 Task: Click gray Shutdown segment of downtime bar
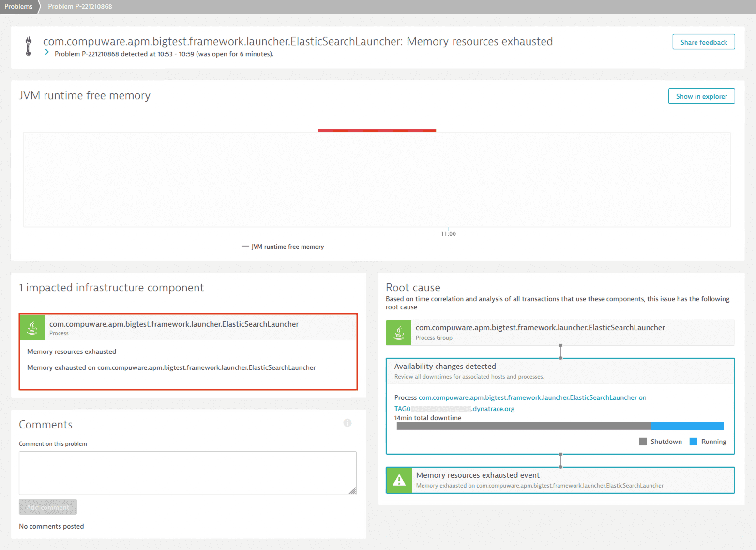524,426
